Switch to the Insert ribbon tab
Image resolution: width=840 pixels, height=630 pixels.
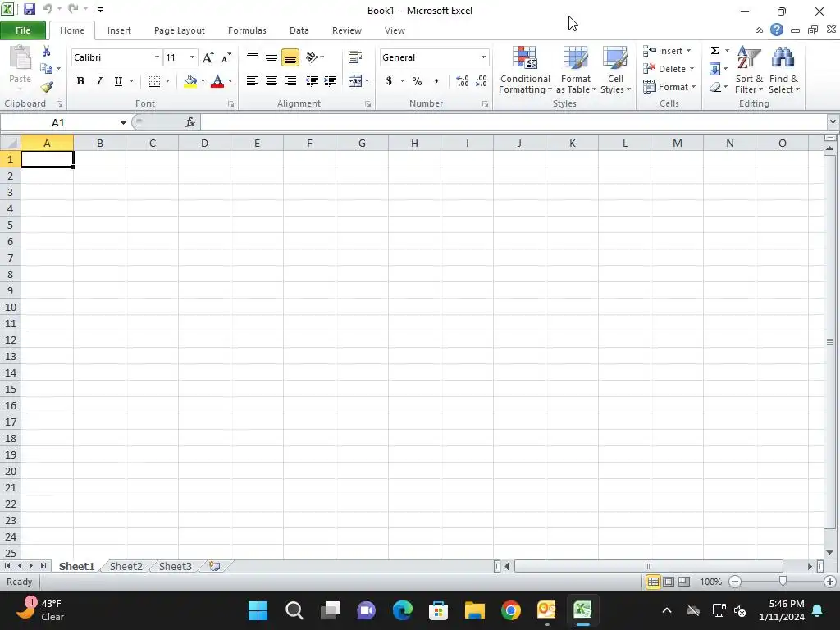(x=119, y=30)
